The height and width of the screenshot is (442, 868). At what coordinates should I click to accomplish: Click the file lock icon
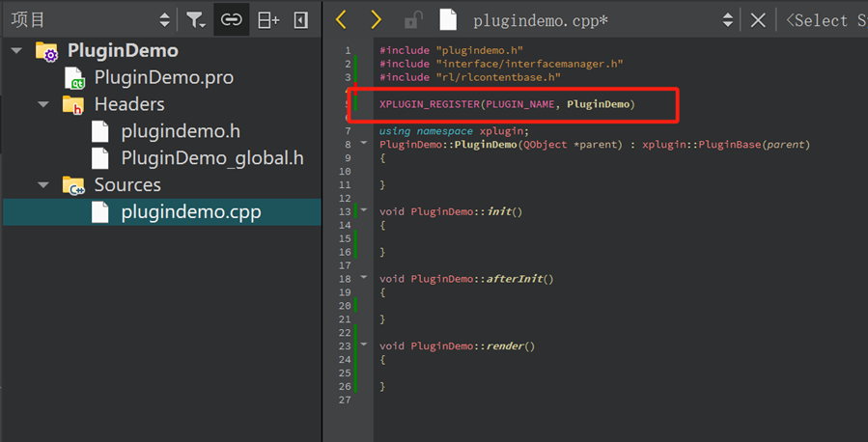(x=413, y=20)
